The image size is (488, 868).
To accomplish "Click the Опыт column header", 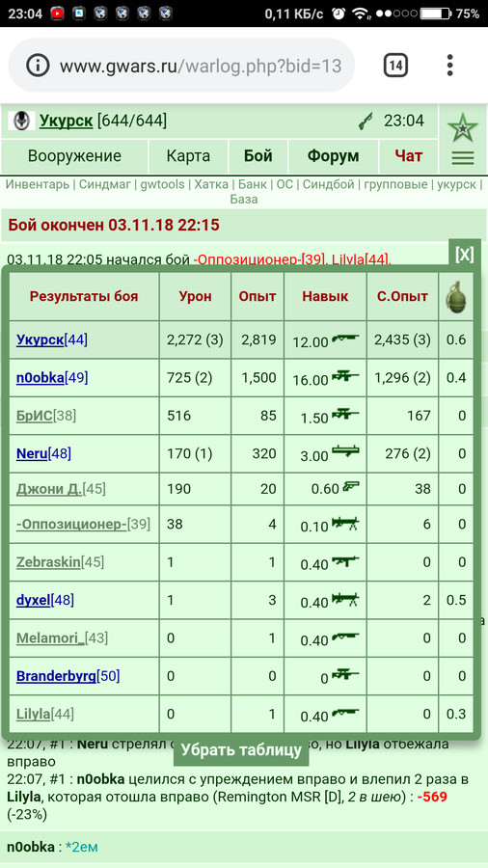I will point(258,297).
